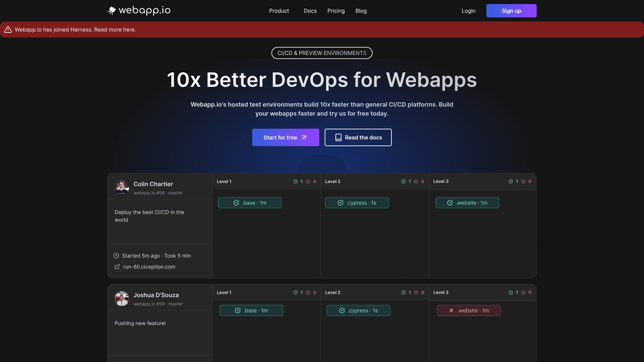Viewport: 644px width, 362px height.
Task: Click the failed .website 1m step in Joshua's run
Action: [469, 310]
